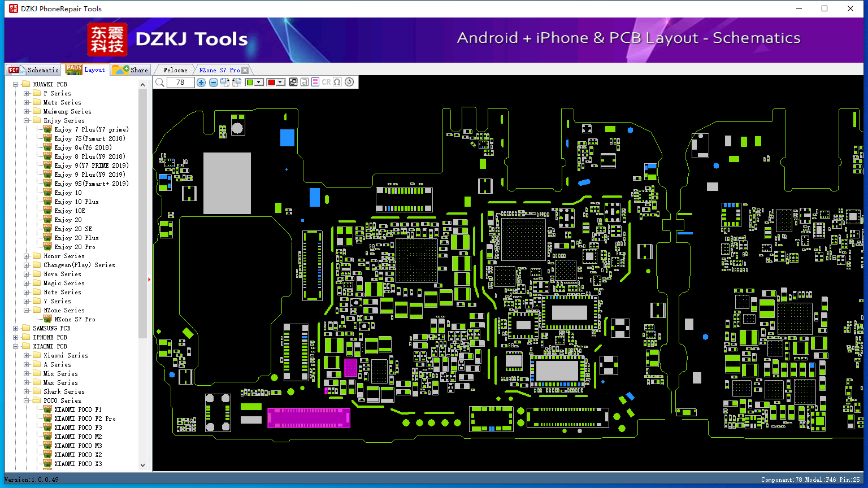This screenshot has width=868, height=488.
Task: Switch to the Welcome document tab
Action: tap(175, 70)
